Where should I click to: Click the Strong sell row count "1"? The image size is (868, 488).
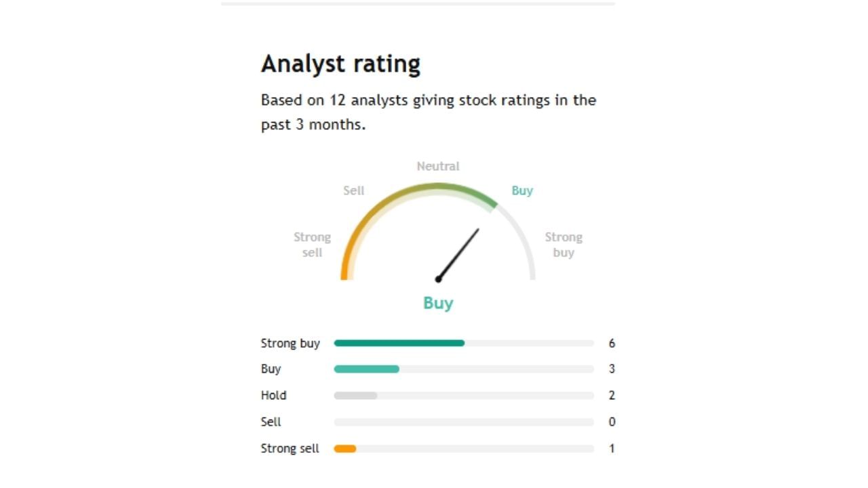coord(612,448)
